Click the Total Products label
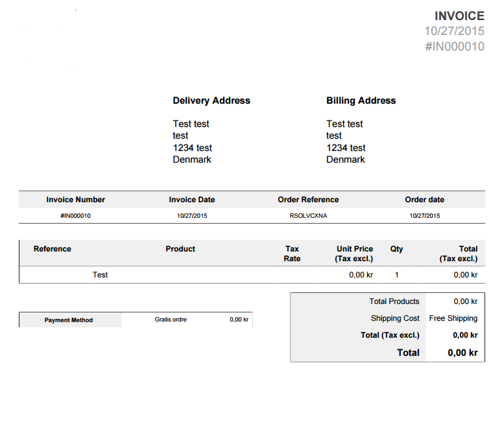 (394, 301)
